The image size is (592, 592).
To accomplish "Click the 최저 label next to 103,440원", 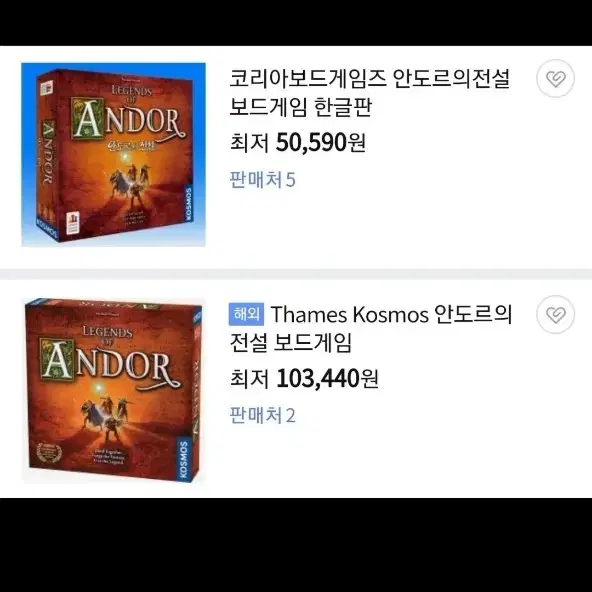I will click(249, 379).
